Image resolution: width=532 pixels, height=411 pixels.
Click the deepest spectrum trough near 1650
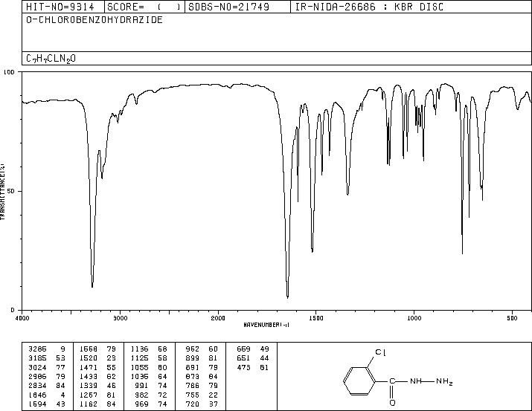288,297
